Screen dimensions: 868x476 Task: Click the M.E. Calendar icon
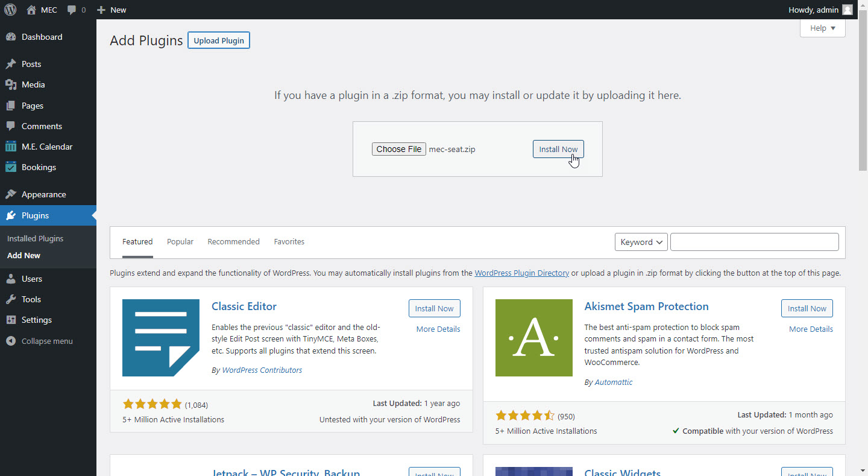coord(11,147)
